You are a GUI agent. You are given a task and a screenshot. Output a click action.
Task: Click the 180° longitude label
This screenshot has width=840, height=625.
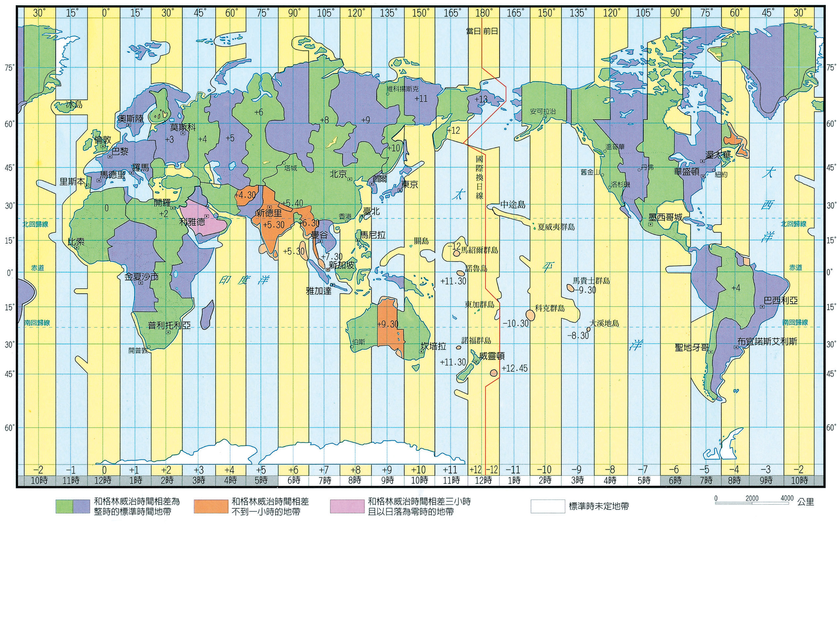(x=483, y=13)
